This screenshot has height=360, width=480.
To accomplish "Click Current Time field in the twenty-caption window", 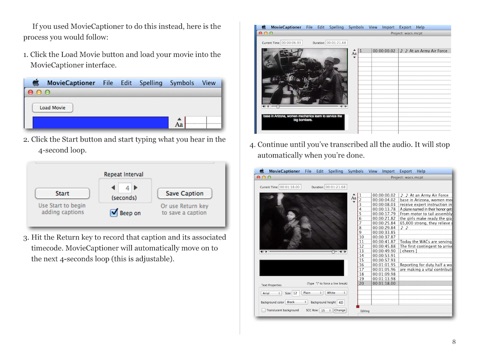I will click(x=290, y=187).
